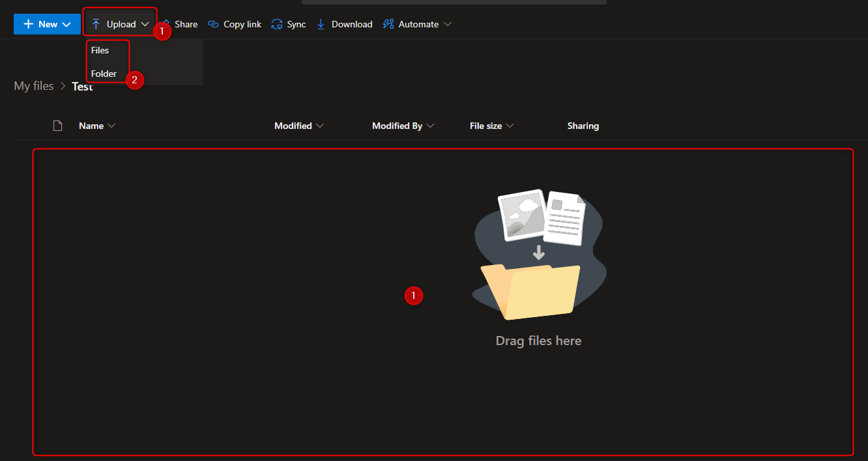The height and width of the screenshot is (461, 868).
Task: Open the File size column dropdown
Action: click(510, 126)
